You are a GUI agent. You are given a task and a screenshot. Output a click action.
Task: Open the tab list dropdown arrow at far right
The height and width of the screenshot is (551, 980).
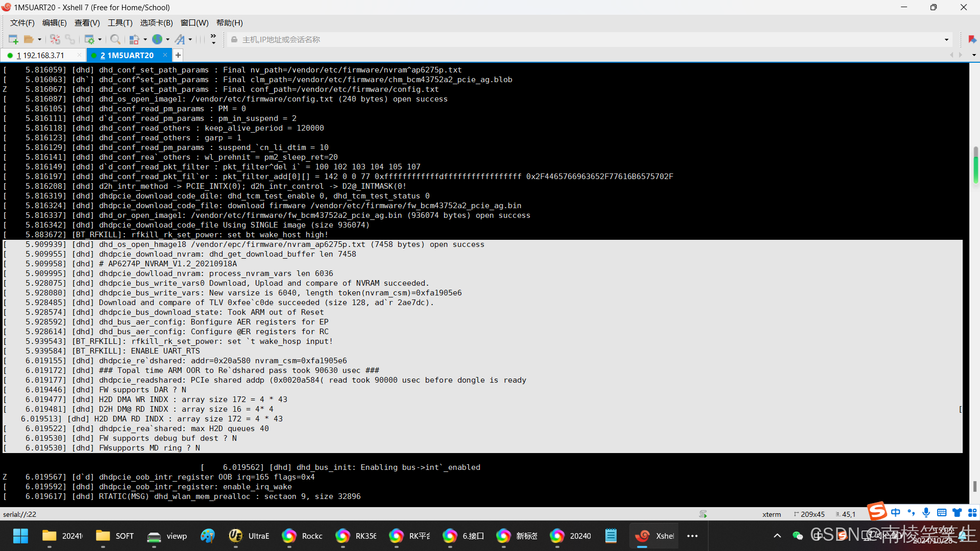pos(974,55)
